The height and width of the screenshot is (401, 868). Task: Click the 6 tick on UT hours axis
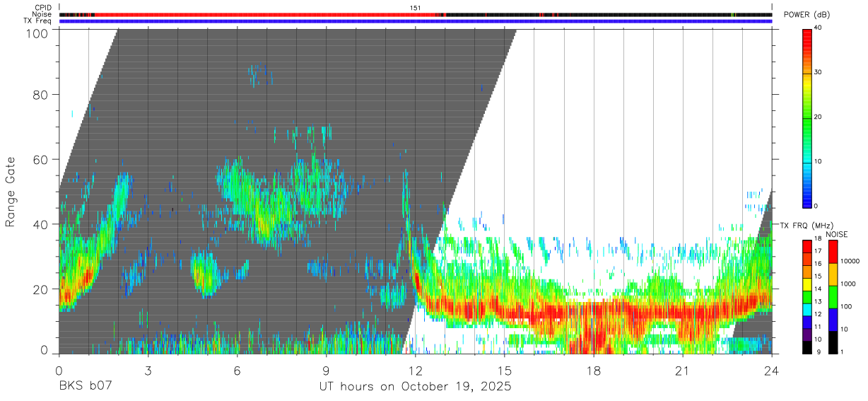pos(237,371)
